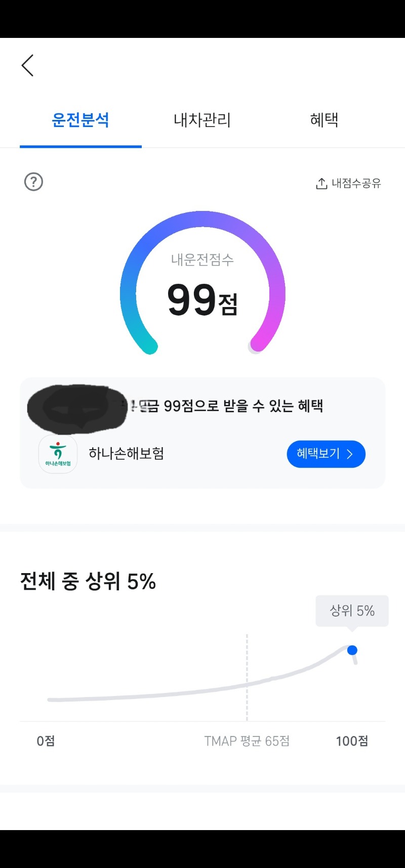Tap the 내점수공유 share link
Viewport: 405px width, 868px height.
coord(356,183)
